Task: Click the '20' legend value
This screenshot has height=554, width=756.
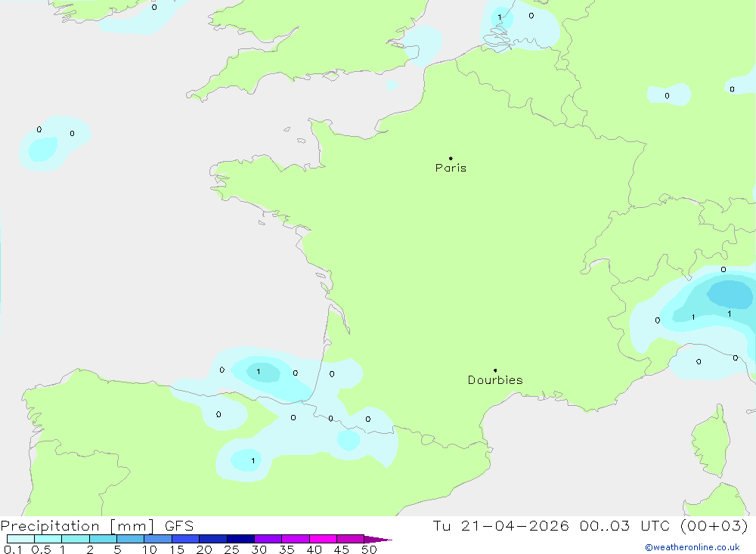Action: click(204, 549)
